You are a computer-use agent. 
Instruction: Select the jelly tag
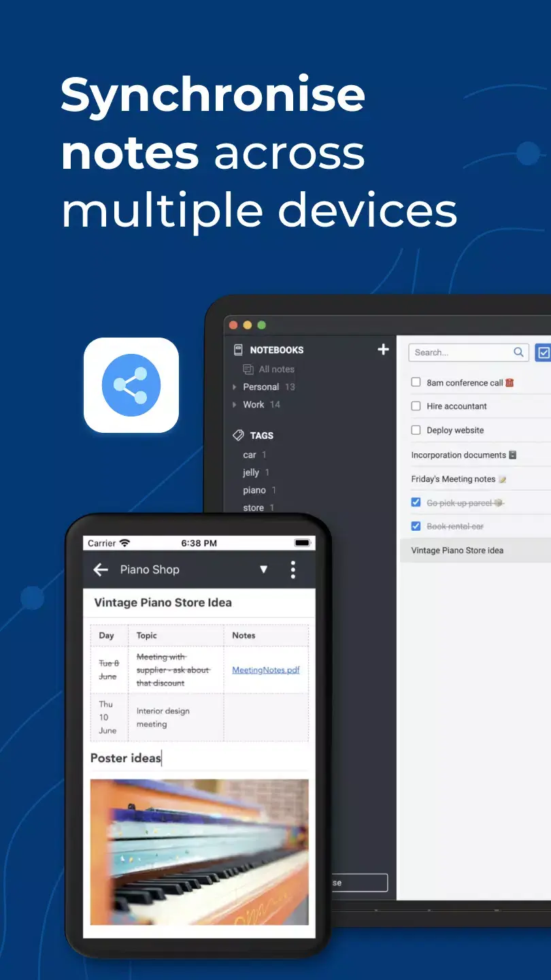tap(250, 472)
